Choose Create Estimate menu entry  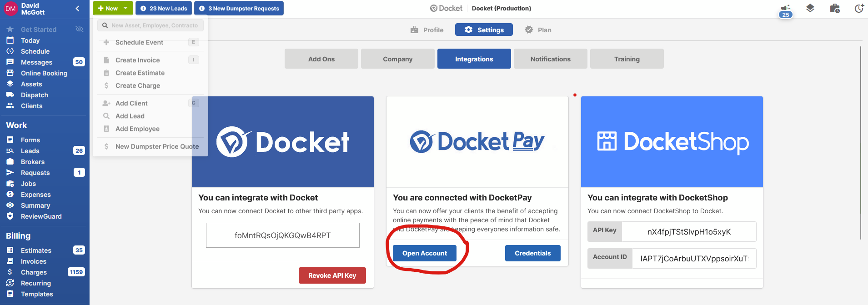[151, 73]
